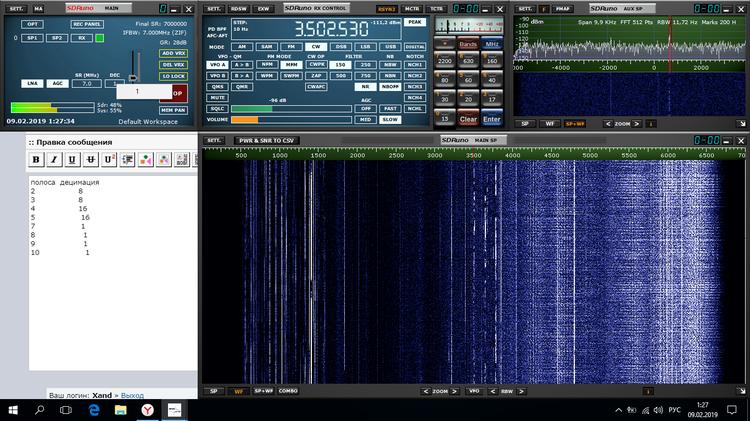Switch MAIN SP to COMBO view
This screenshot has width=750, height=421.
(288, 391)
